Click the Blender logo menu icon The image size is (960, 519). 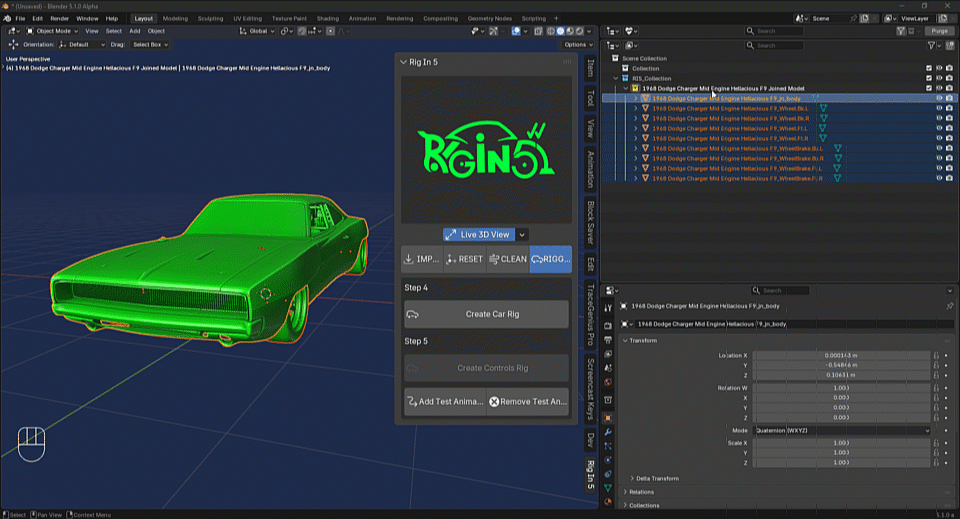pyautogui.click(x=7, y=18)
